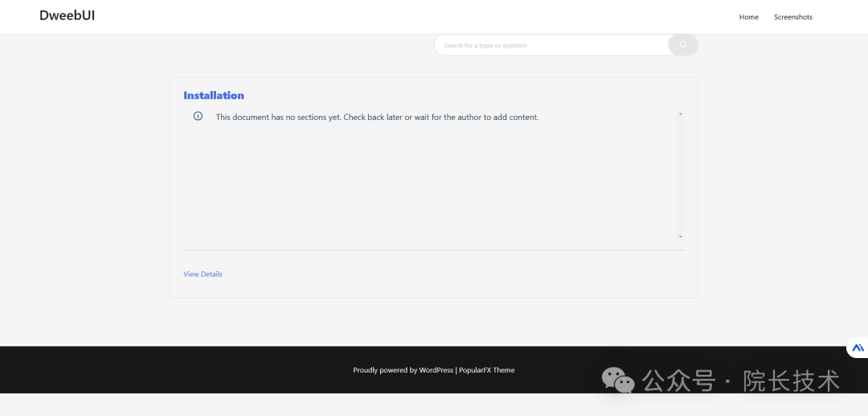This screenshot has width=868, height=416.
Task: Open the WordPress footer link
Action: (436, 370)
